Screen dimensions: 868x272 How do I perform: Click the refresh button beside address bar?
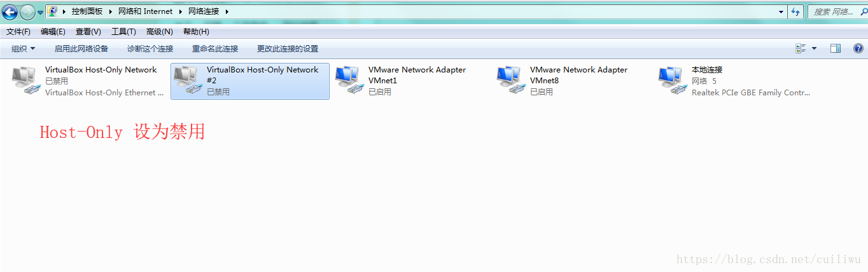[795, 11]
